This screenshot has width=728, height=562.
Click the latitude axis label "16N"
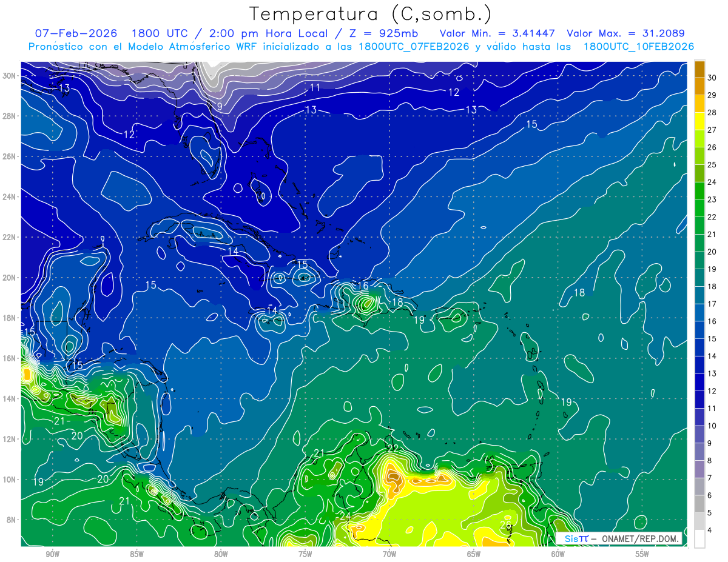(10, 358)
